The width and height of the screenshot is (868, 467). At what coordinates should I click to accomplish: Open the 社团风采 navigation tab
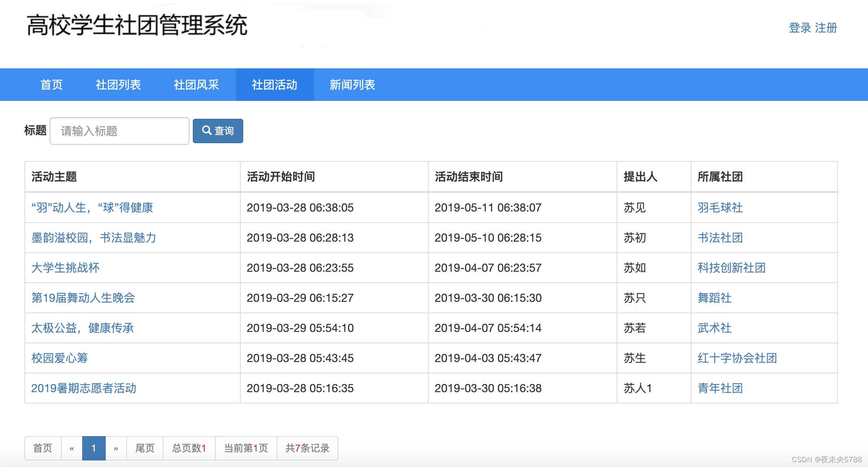point(196,85)
